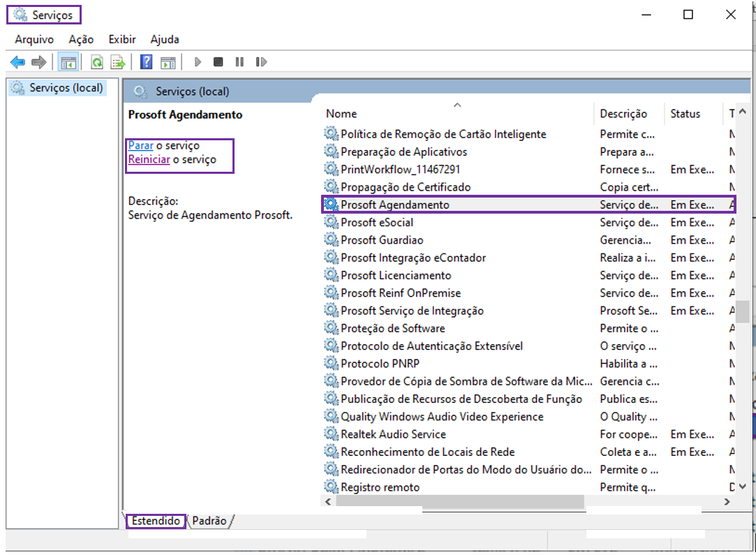Screen dimensions: 756x555
Task: Click the horizontal scrollbar thumb
Action: click(460, 501)
